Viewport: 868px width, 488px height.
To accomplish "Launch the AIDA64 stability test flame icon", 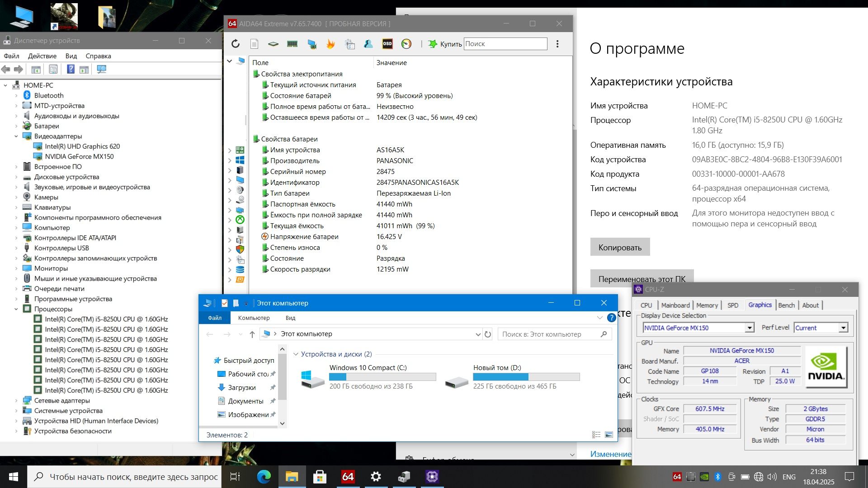I will point(330,44).
